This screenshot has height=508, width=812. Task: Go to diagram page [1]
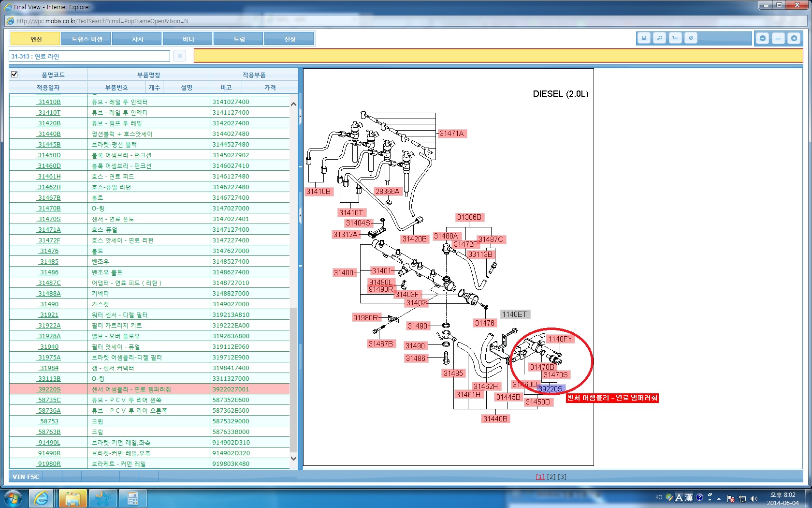point(540,477)
